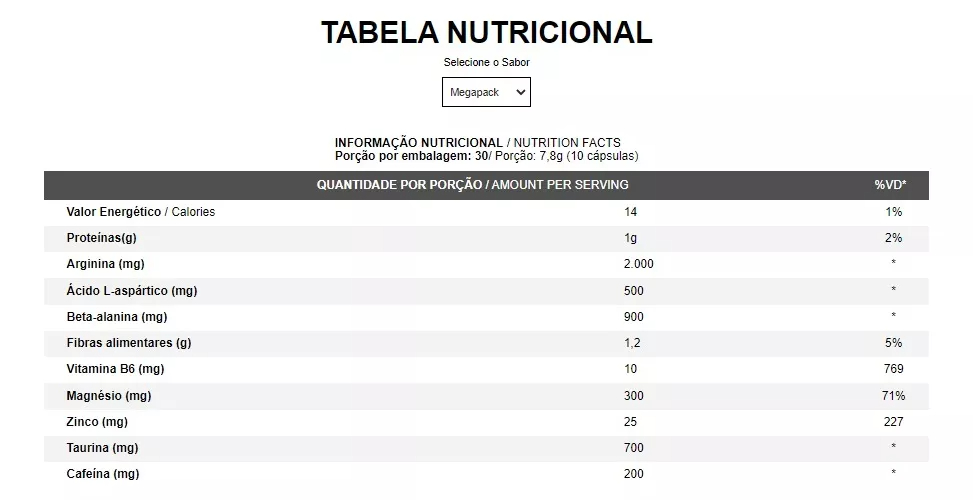Select the Valor Energético row label

(x=140, y=212)
